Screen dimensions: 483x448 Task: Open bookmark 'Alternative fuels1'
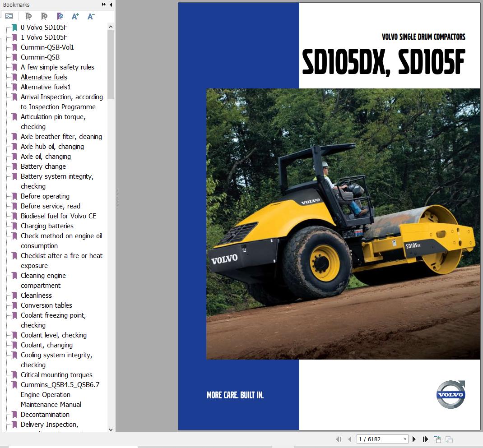click(x=46, y=87)
